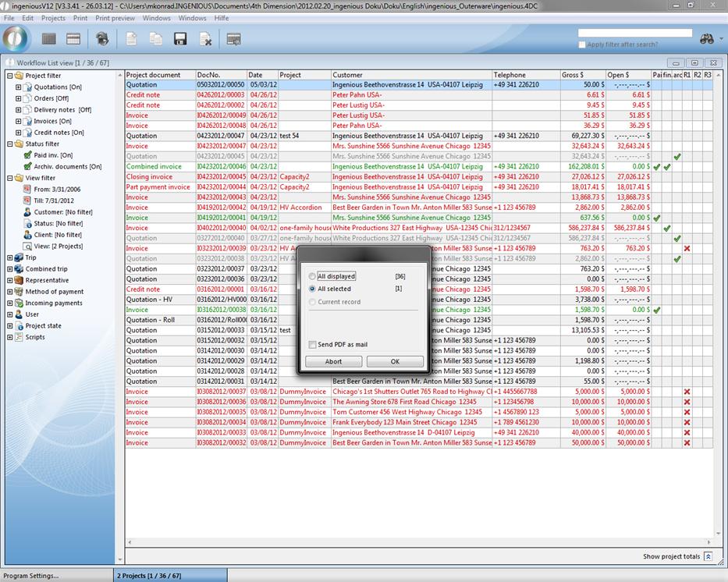Click the binoculars search icon
This screenshot has width=728, height=582.
(707, 38)
